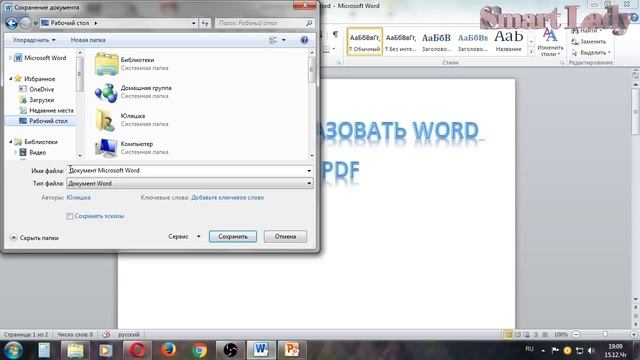
Task: Open the Сервис dropdown
Action: 184,236
